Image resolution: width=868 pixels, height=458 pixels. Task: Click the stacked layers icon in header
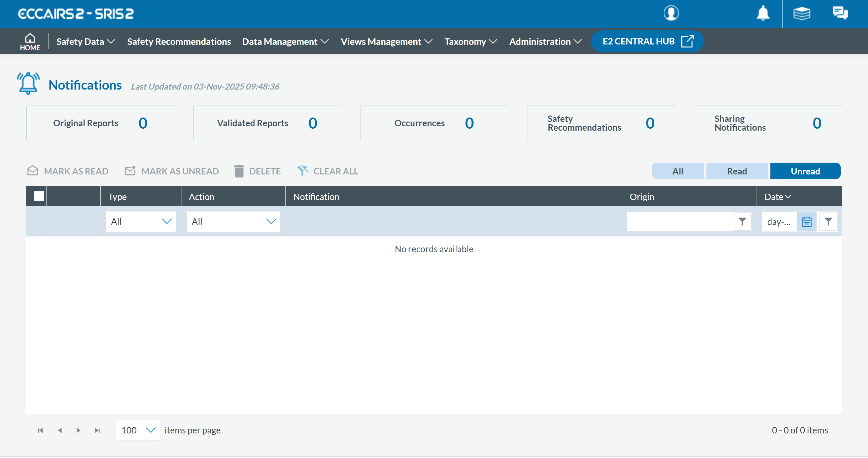click(801, 13)
